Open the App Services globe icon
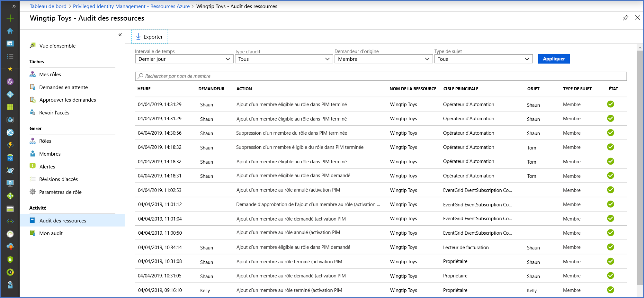Image resolution: width=644 pixels, height=298 pixels. point(10,132)
